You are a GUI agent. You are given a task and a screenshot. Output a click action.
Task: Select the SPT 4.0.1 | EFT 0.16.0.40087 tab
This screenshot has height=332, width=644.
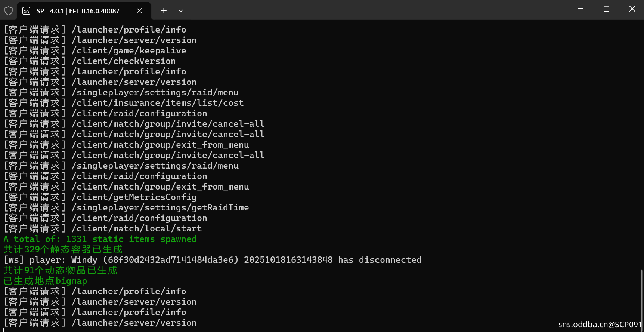pos(78,11)
